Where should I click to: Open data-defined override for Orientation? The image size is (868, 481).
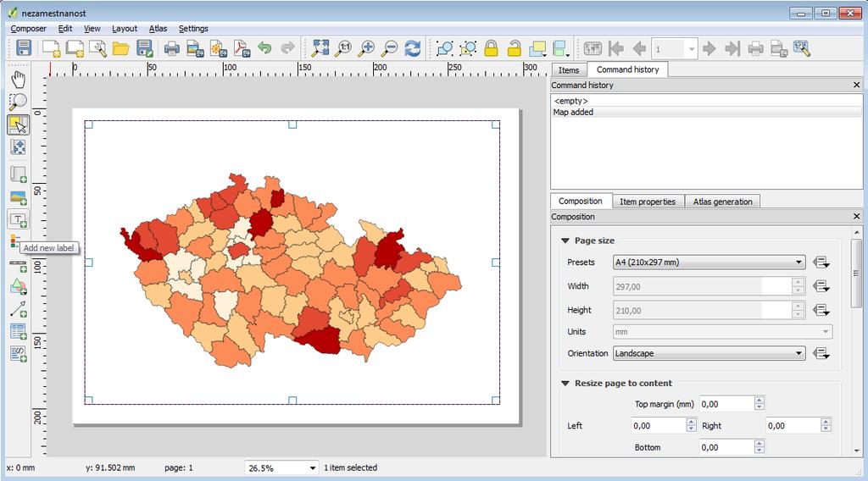coord(821,353)
